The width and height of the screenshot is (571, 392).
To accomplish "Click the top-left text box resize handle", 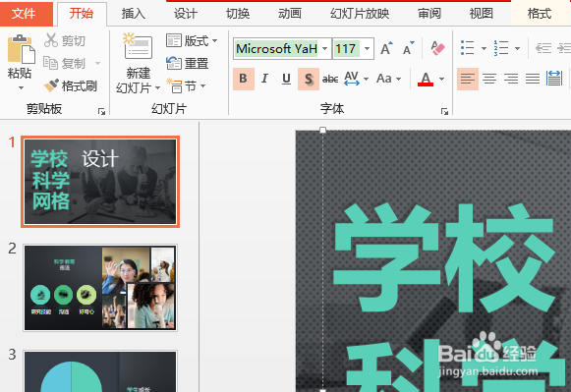I will (322, 130).
